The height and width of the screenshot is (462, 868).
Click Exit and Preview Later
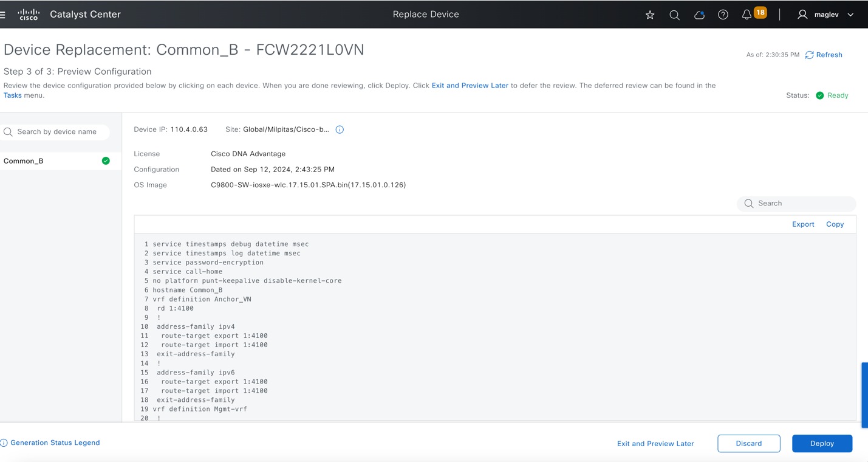[x=655, y=443]
